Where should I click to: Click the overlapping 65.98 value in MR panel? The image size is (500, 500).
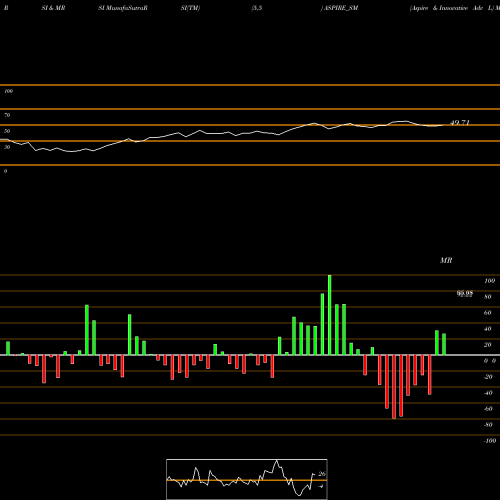(x=465, y=293)
